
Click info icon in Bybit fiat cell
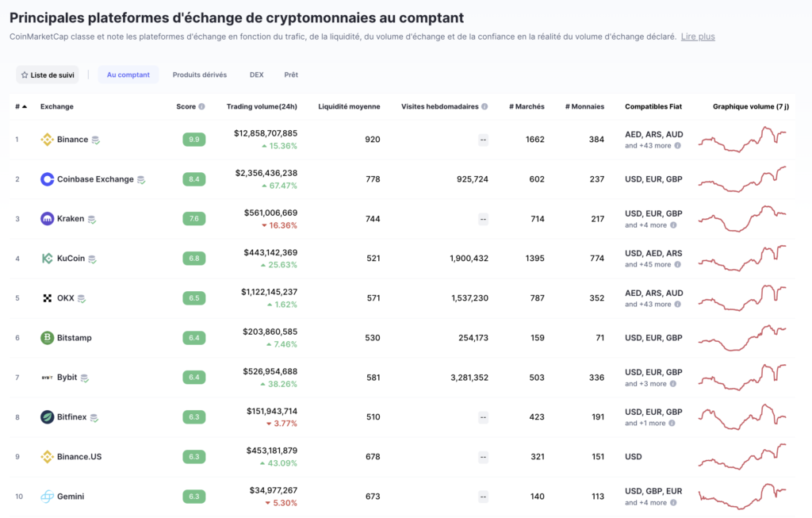click(673, 384)
